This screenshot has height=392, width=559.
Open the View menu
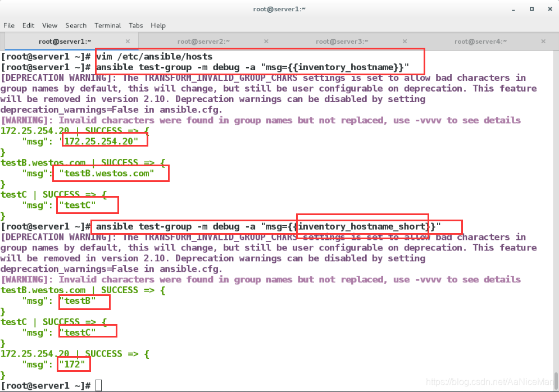click(x=49, y=26)
